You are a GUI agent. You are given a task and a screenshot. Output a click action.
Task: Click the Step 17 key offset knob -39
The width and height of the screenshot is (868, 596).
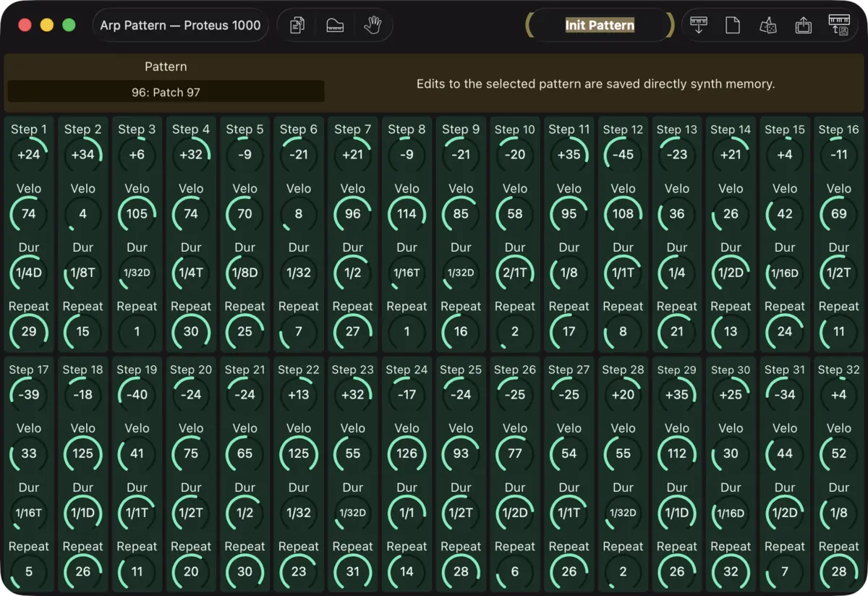29,394
